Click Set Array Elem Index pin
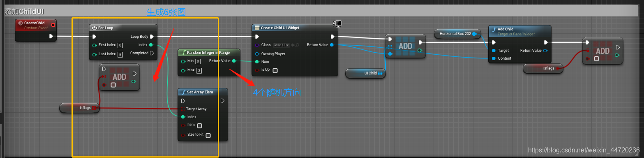 pos(183,117)
